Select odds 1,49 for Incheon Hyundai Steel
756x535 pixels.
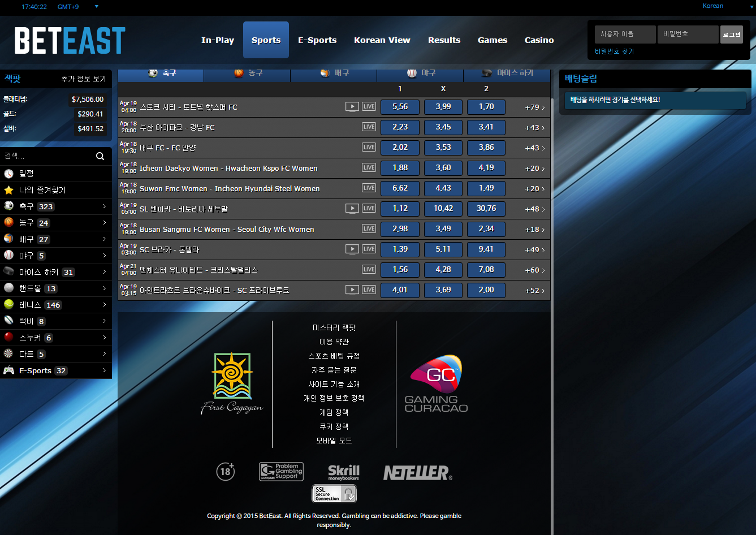coord(486,188)
